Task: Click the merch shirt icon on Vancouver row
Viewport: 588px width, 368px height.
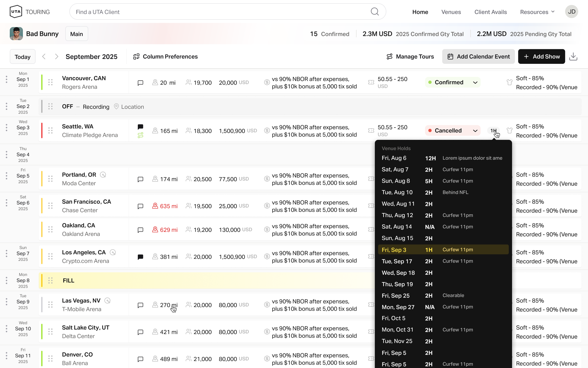Action: point(509,82)
